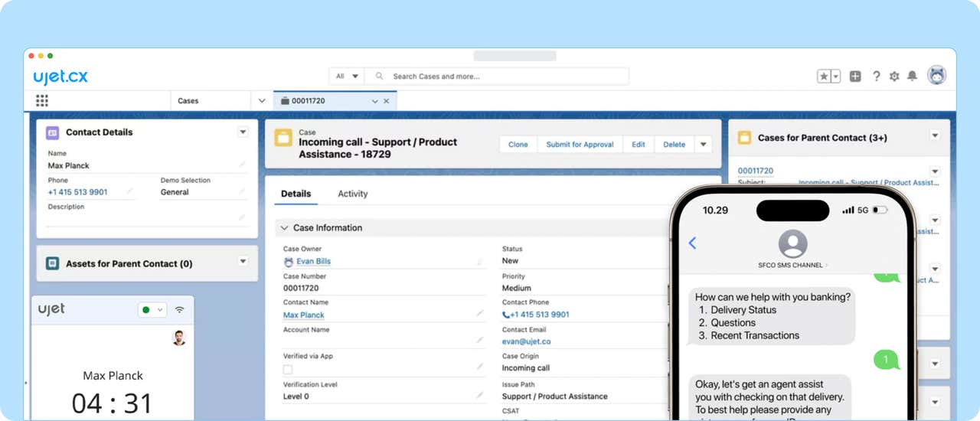Go back using the phone's back arrow
The image size is (980, 421).
[692, 243]
